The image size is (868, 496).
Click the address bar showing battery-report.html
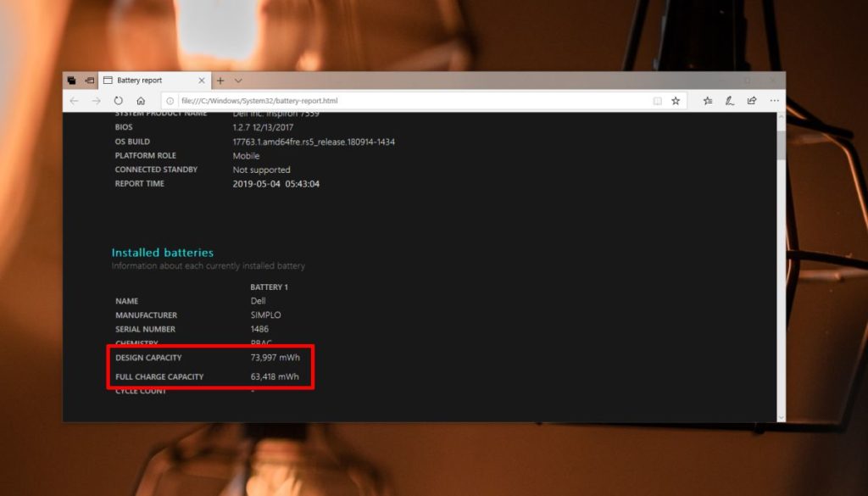coord(339,100)
